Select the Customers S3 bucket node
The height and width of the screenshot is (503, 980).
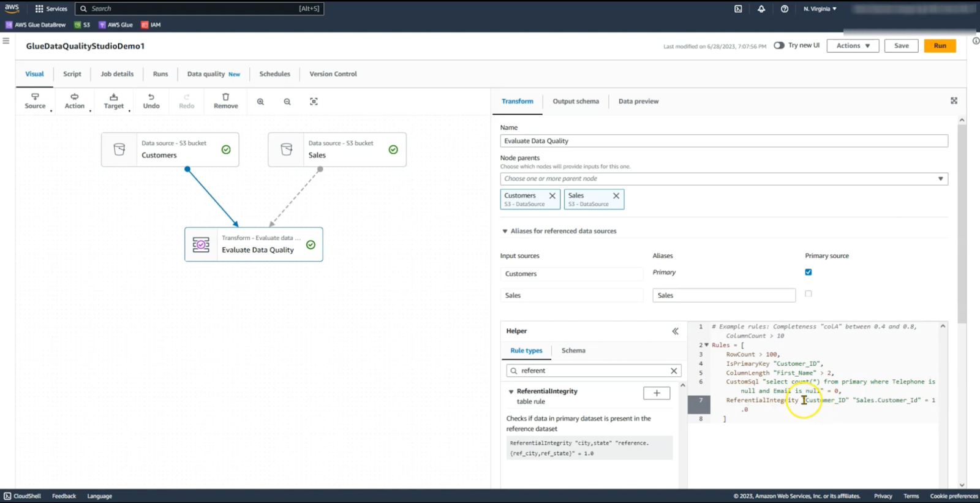tap(170, 149)
